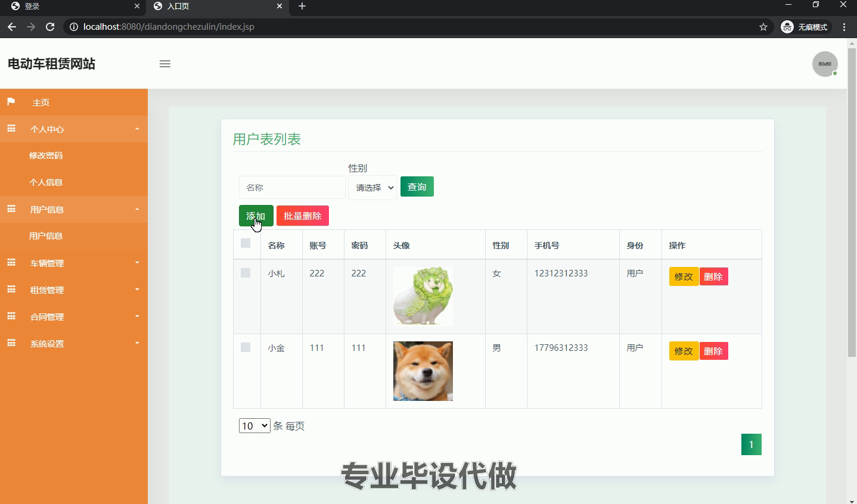Click the 查询 search button
This screenshot has width=857, height=504.
(417, 186)
